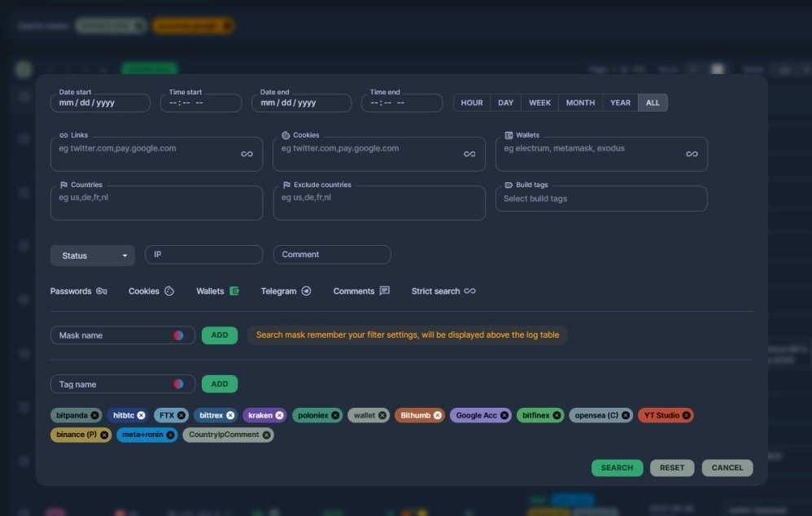Click into the IP input field

tap(203, 255)
